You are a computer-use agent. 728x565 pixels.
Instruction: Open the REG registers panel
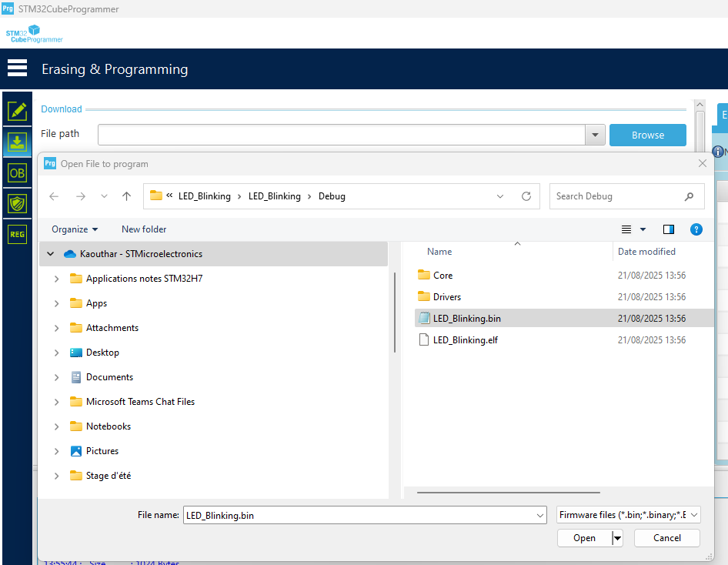click(x=17, y=235)
